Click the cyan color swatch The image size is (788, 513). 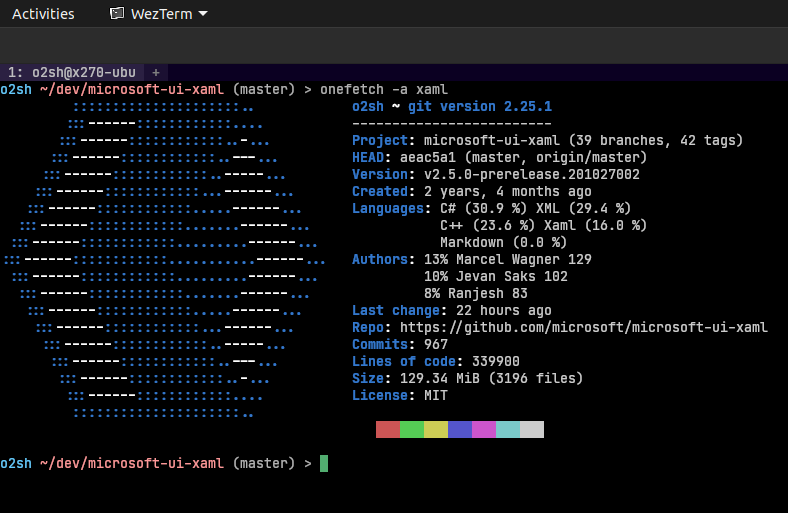coord(508,430)
